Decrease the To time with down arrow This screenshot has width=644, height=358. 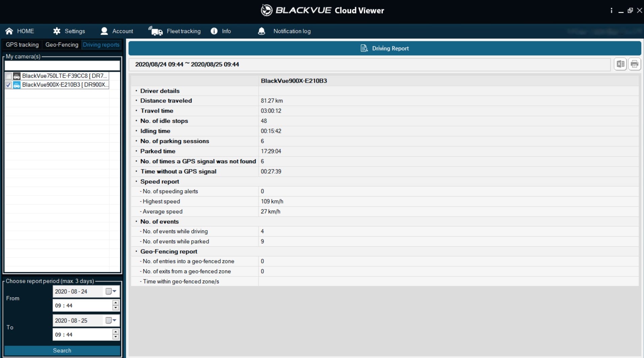click(116, 337)
